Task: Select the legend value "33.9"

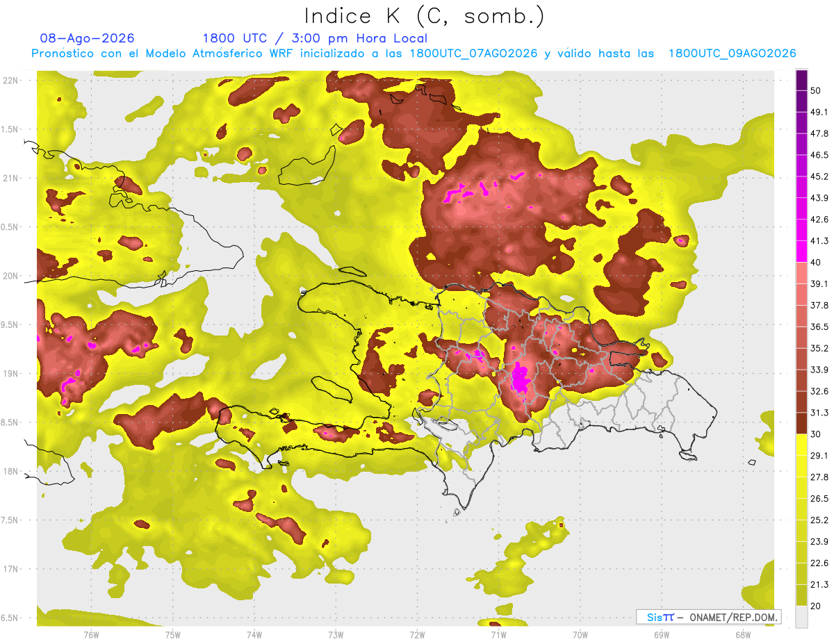Action: 819,370
